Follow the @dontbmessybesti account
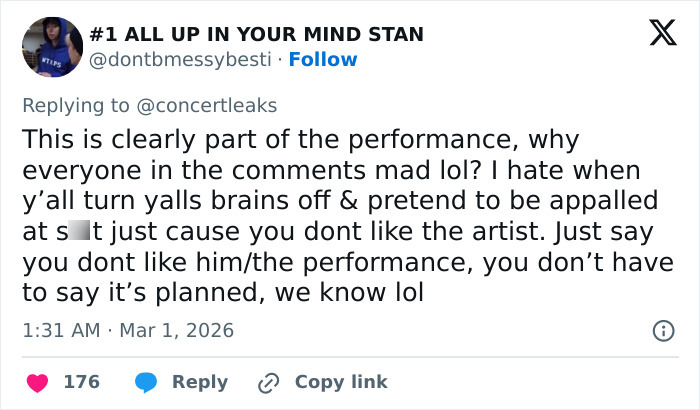Screen dimensions: 700x410 point(322,60)
